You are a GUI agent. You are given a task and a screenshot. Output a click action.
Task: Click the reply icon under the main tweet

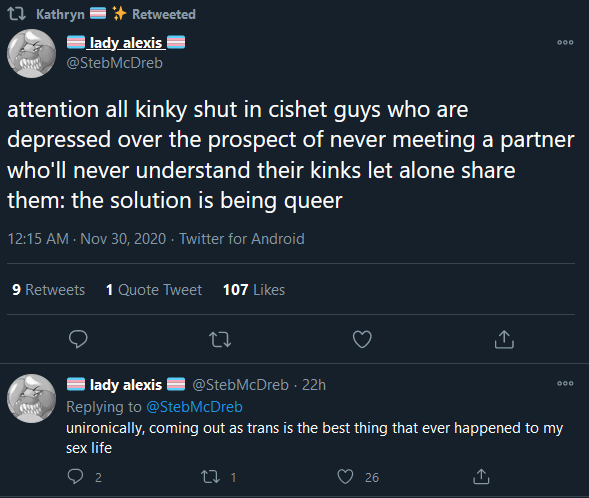(78, 339)
